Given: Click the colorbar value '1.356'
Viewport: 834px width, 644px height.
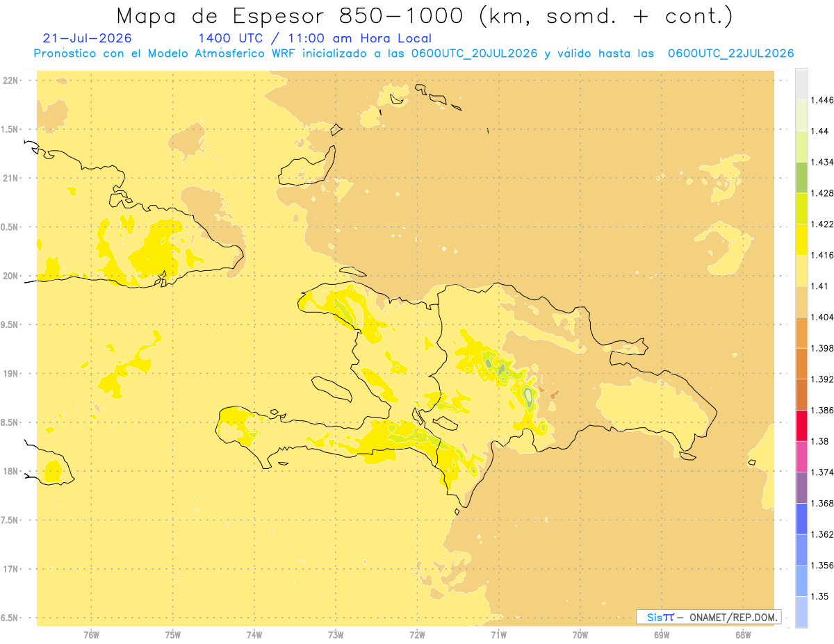Looking at the screenshot, I should [824, 565].
